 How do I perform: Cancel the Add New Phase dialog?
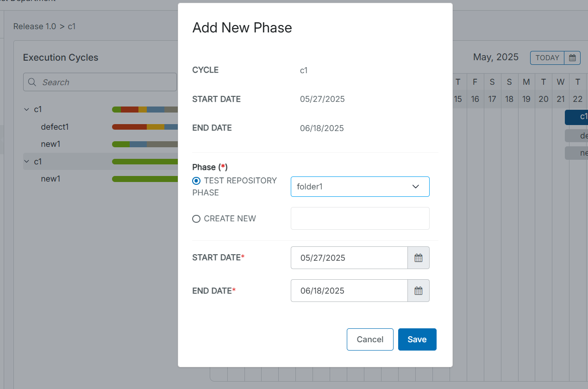click(369, 339)
